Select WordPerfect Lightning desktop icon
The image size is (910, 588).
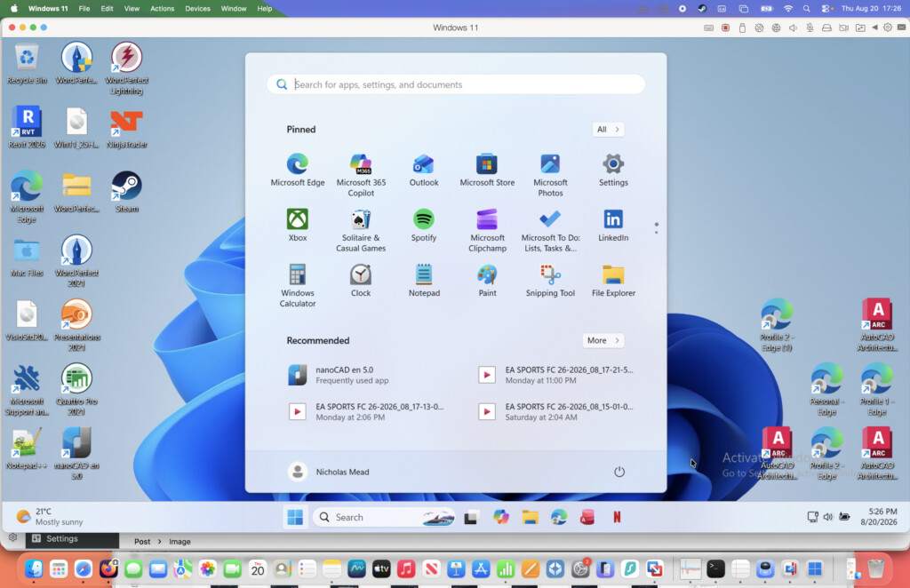pyautogui.click(x=126, y=68)
